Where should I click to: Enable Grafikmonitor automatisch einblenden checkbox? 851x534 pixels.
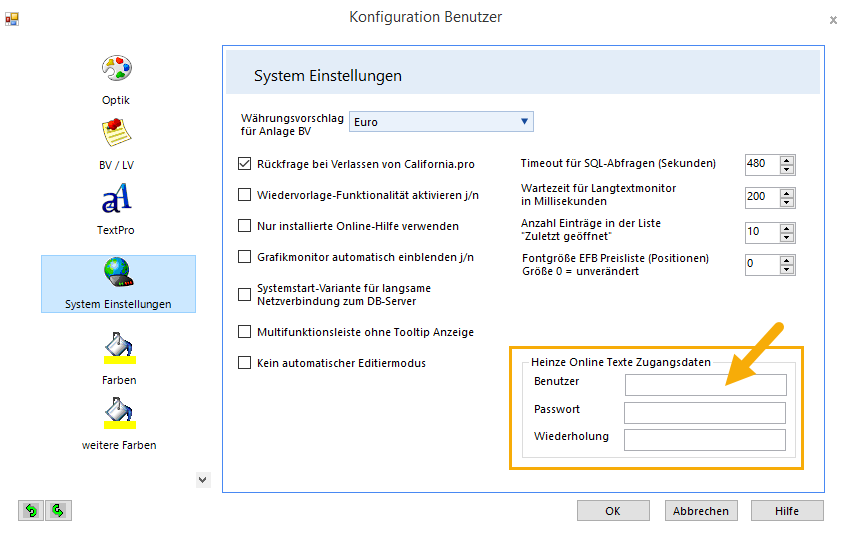point(245,257)
